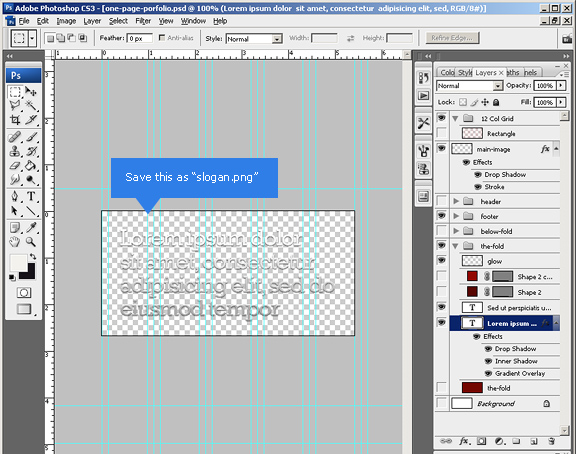Expand the header group
The image size is (576, 454).
click(x=456, y=201)
